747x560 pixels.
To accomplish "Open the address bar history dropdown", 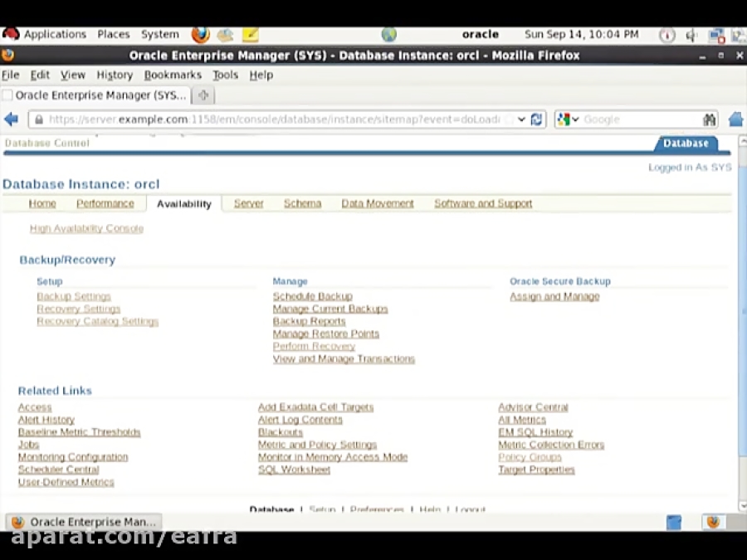I will point(521,119).
